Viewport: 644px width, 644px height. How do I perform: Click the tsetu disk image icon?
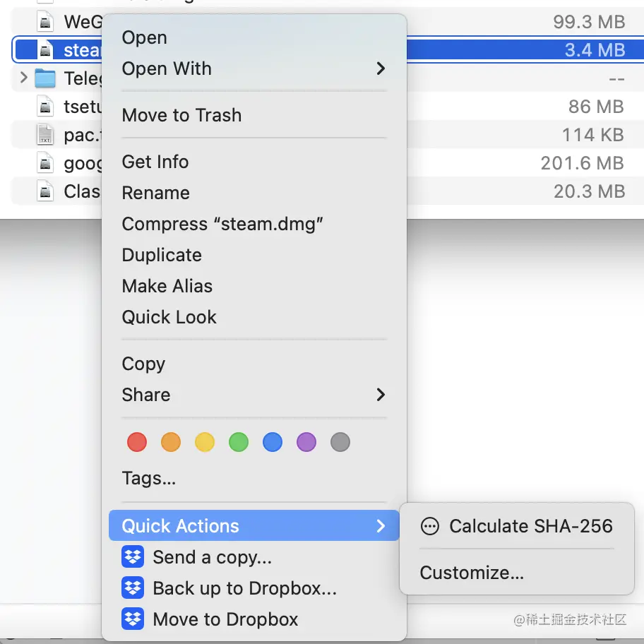click(x=45, y=107)
